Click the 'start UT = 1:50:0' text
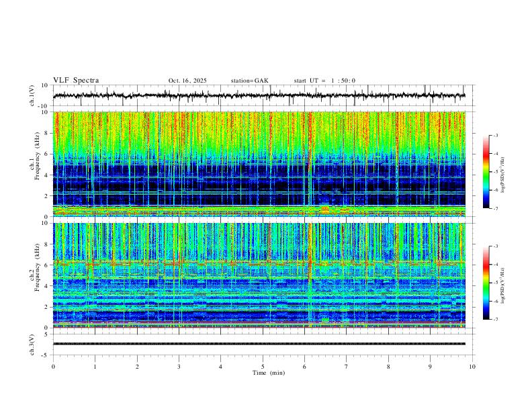This screenshot has width=532, height=411. tap(324, 81)
